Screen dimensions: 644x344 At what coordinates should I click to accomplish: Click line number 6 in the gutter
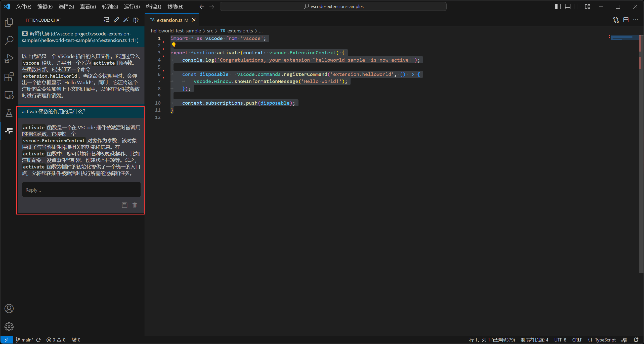pyautogui.click(x=159, y=74)
